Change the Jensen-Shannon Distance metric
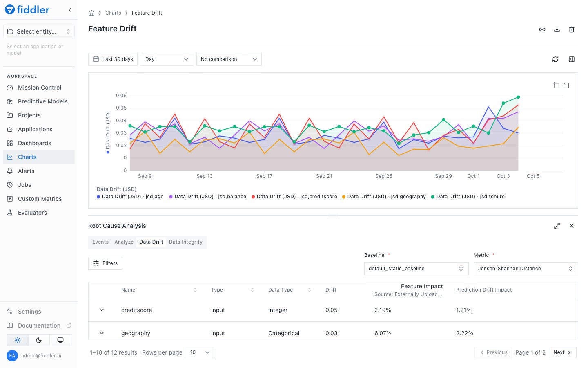 coord(526,269)
